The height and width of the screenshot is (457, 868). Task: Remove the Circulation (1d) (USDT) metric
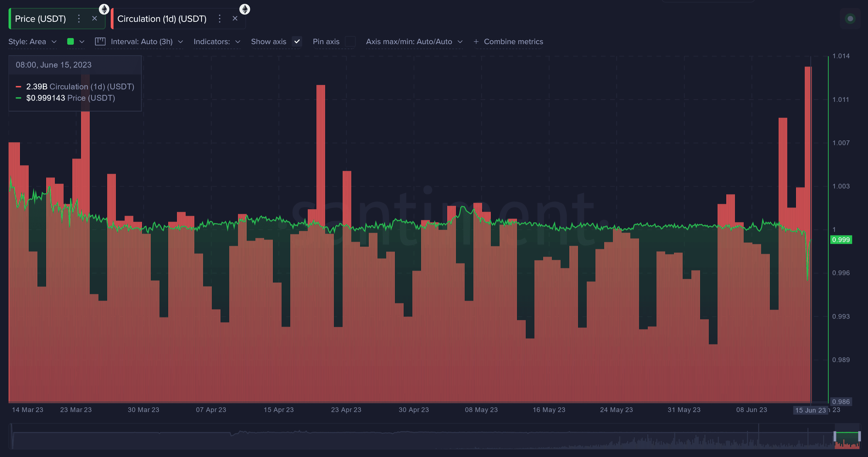(235, 18)
